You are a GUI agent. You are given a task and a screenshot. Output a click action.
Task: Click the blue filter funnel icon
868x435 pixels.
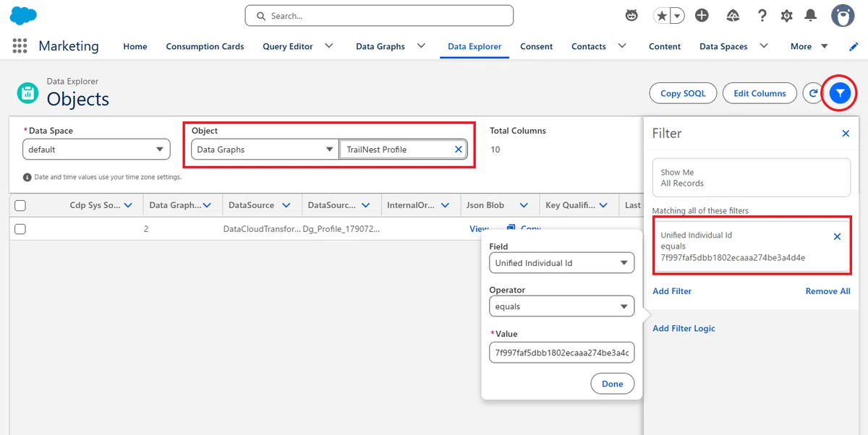[840, 92]
